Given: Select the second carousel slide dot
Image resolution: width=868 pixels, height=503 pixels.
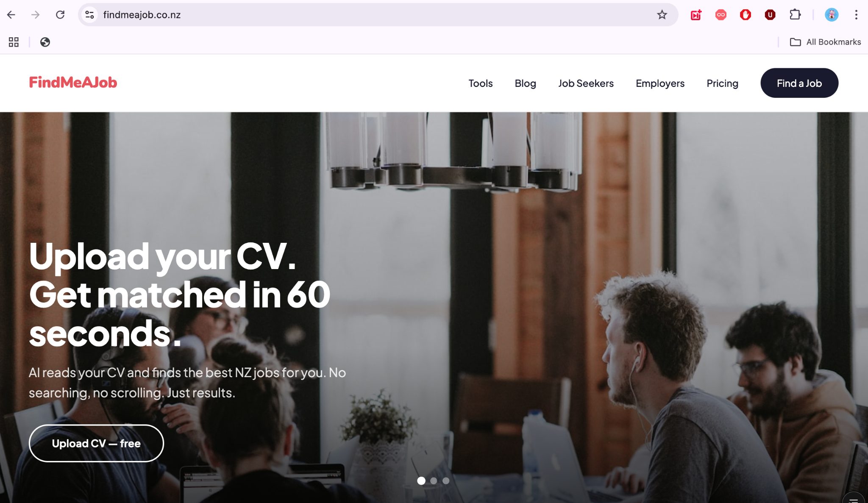Looking at the screenshot, I should coord(434,481).
